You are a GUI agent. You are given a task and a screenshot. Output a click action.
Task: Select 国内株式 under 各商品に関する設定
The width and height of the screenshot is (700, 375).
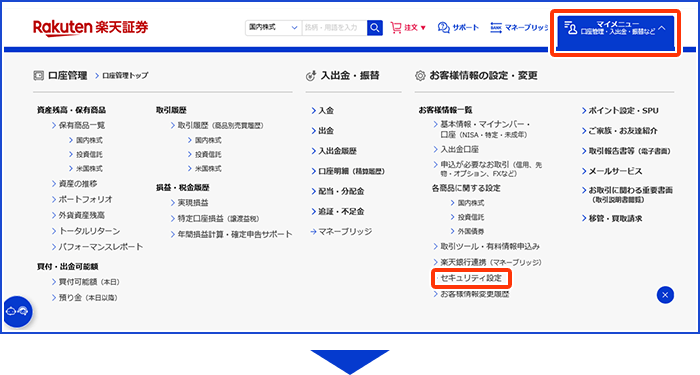tap(468, 203)
